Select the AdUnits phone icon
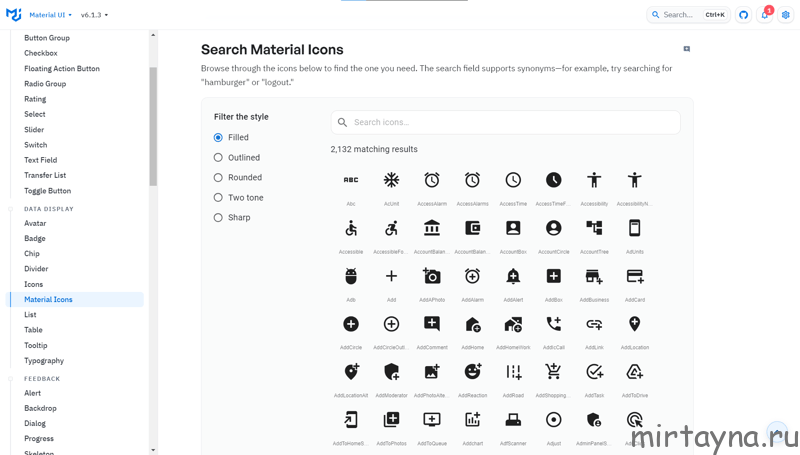This screenshot has width=800, height=455. pos(635,228)
